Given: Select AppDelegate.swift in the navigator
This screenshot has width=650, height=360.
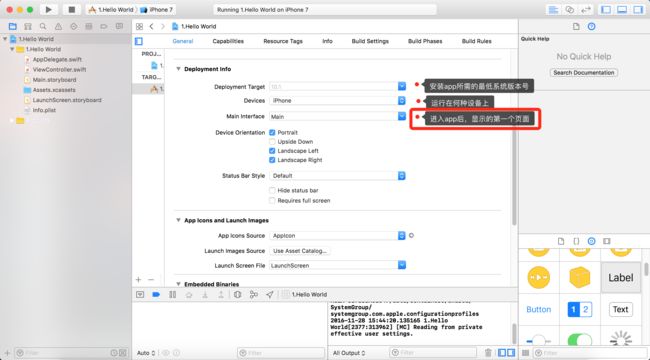Looking at the screenshot, I should (x=57, y=59).
